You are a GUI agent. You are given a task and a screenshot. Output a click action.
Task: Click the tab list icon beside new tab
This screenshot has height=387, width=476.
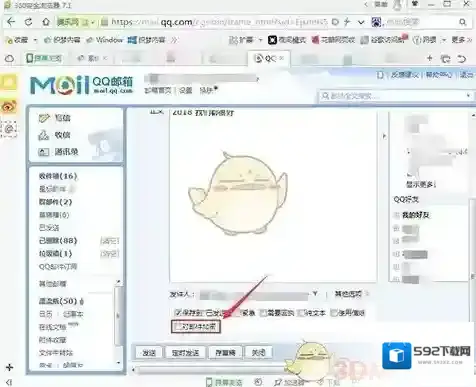click(x=445, y=59)
